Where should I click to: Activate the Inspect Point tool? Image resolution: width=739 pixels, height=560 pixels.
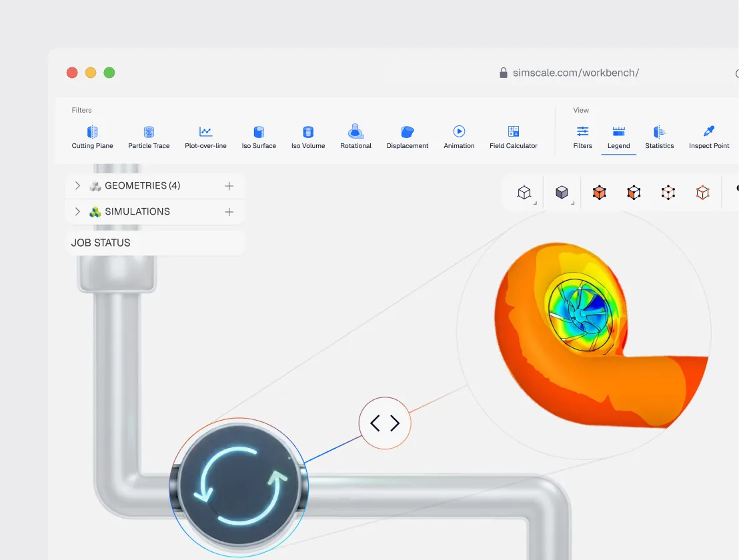coord(709,137)
